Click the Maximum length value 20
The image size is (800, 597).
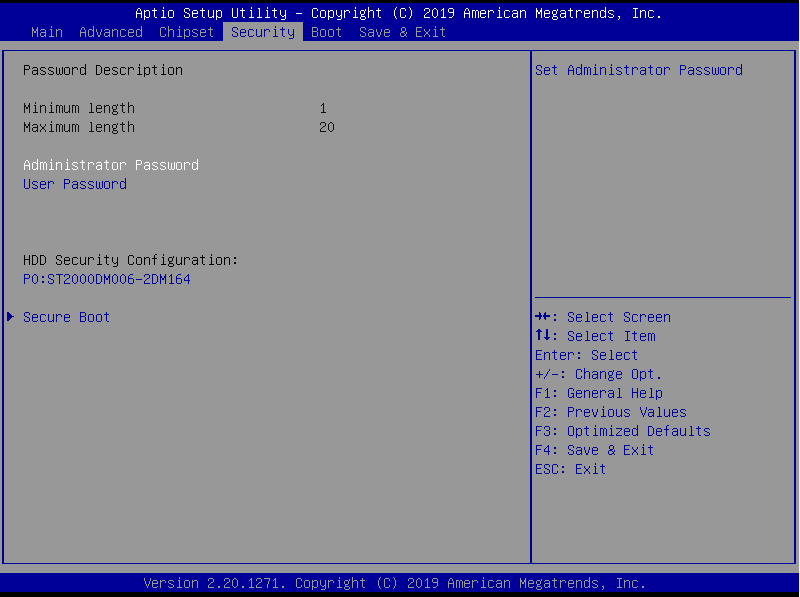pos(326,127)
